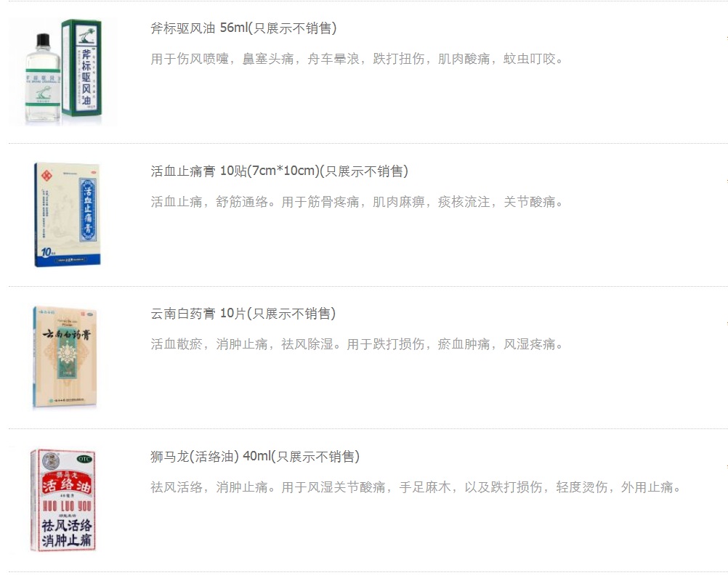Click the 活络油 description about 祛风活络
The height and width of the screenshot is (578, 728).
[416, 487]
